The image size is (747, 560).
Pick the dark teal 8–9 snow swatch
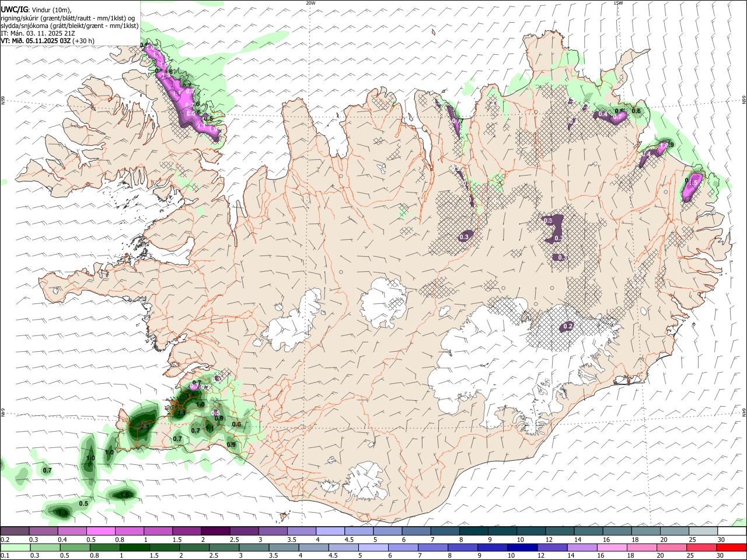[474, 531]
